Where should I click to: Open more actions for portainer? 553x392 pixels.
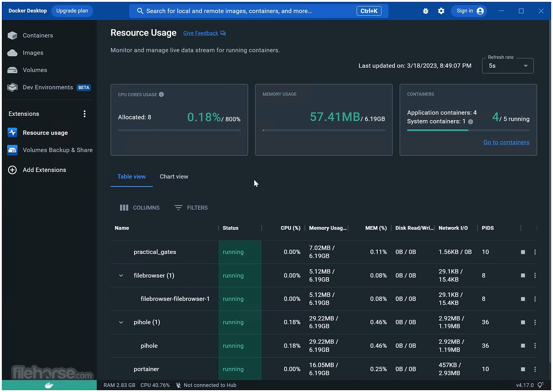pos(535,369)
